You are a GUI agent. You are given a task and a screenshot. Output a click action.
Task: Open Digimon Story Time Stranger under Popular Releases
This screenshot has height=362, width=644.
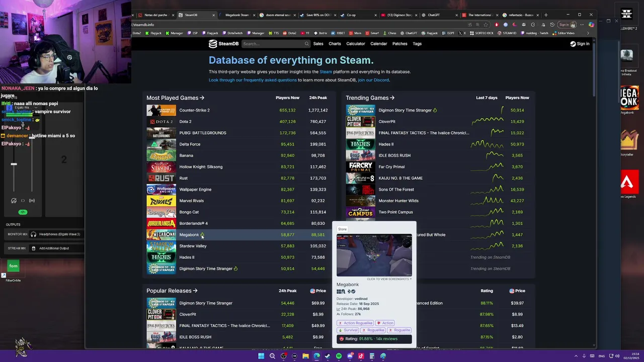(x=206, y=303)
